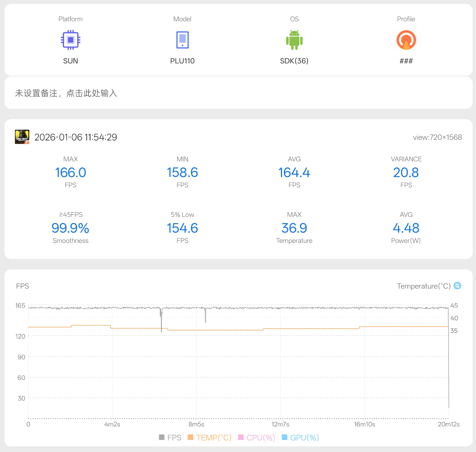Click the Android OS robot icon
Screen dimensions: 476x452
pyautogui.click(x=294, y=40)
